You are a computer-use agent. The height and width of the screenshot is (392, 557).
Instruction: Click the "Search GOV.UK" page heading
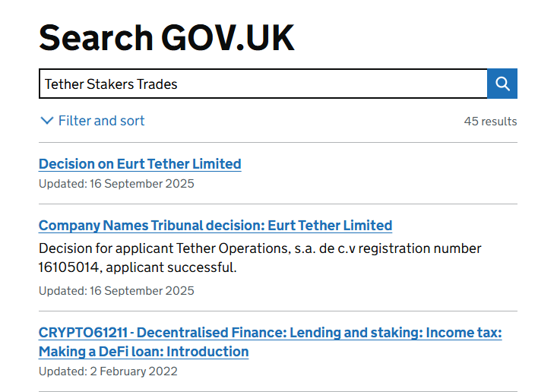166,37
